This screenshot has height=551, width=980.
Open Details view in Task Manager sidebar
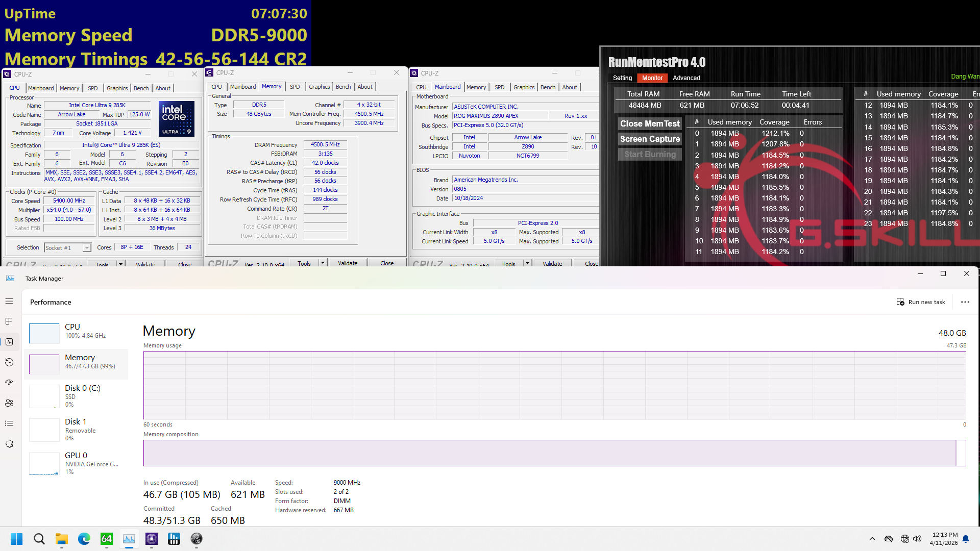coord(9,423)
